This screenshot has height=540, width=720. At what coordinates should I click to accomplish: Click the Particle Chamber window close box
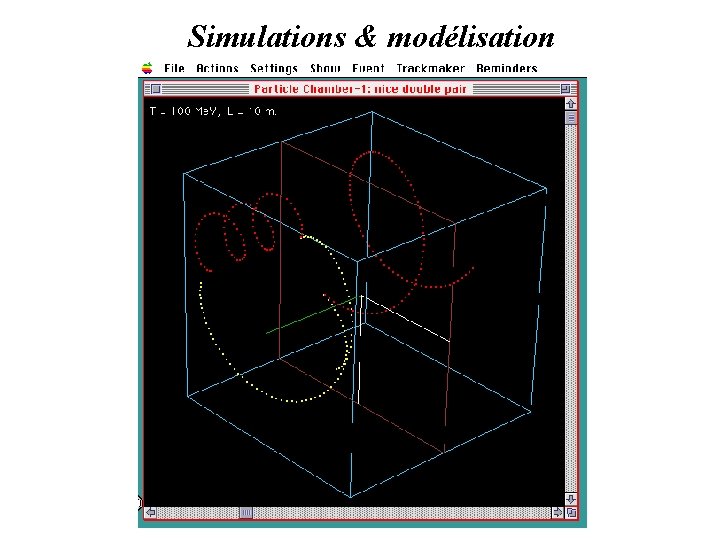156,89
